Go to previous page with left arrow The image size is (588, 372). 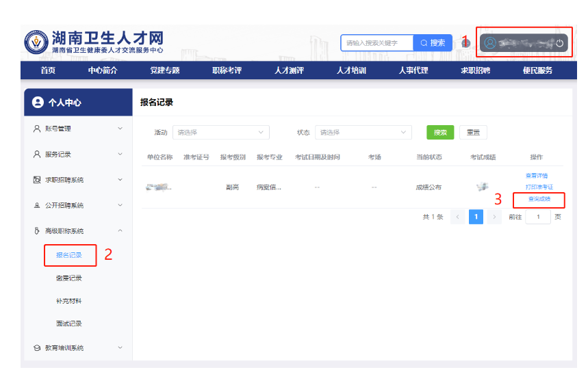tap(457, 217)
